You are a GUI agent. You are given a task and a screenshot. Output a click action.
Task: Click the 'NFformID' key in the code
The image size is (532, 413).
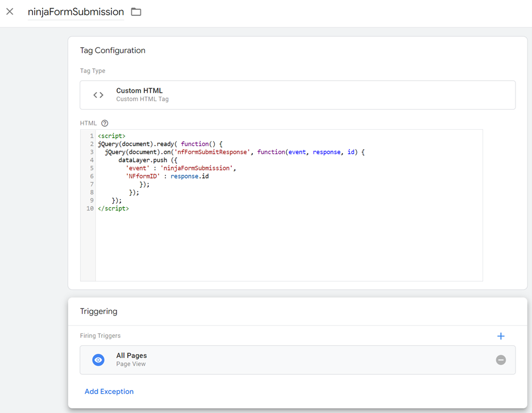click(x=143, y=176)
